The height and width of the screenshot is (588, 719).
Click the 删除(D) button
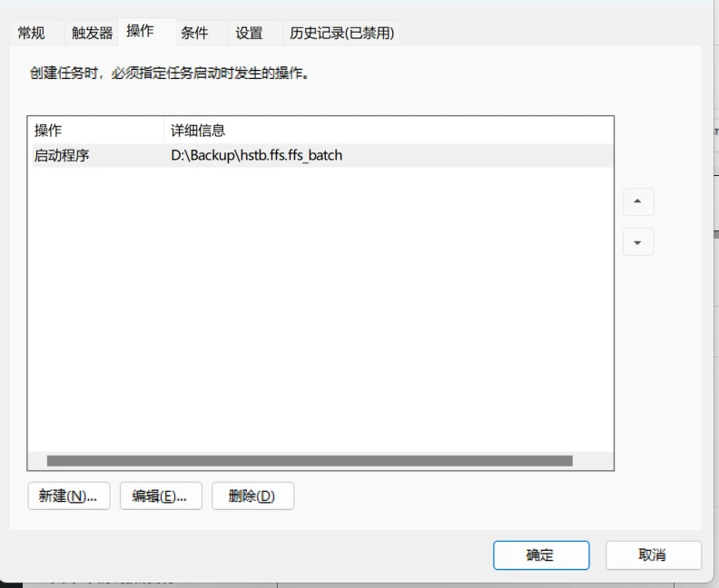click(252, 495)
